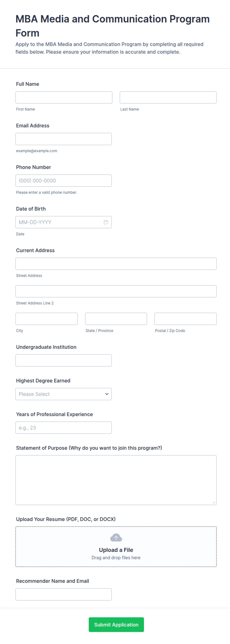Focus the Last Name field

(x=168, y=97)
